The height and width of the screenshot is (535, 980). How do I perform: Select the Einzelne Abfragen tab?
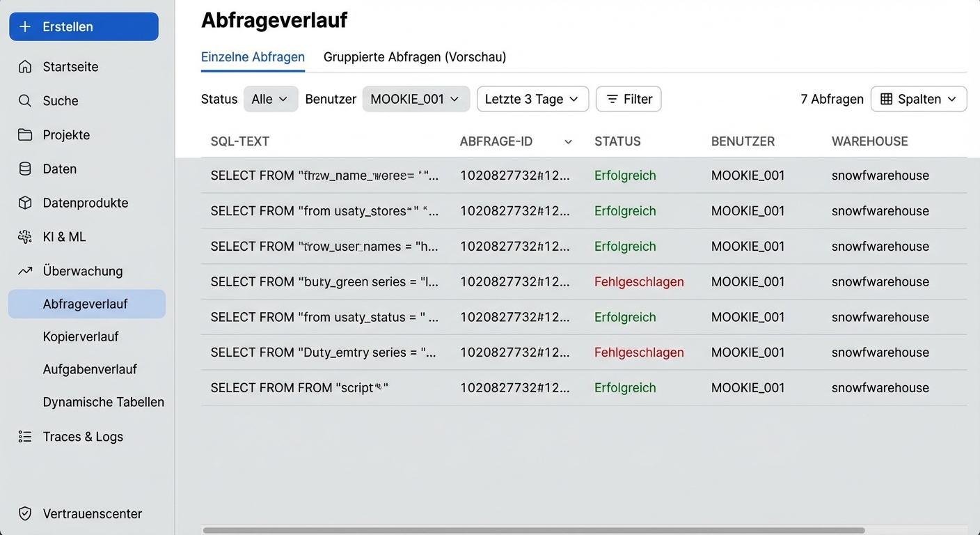253,57
